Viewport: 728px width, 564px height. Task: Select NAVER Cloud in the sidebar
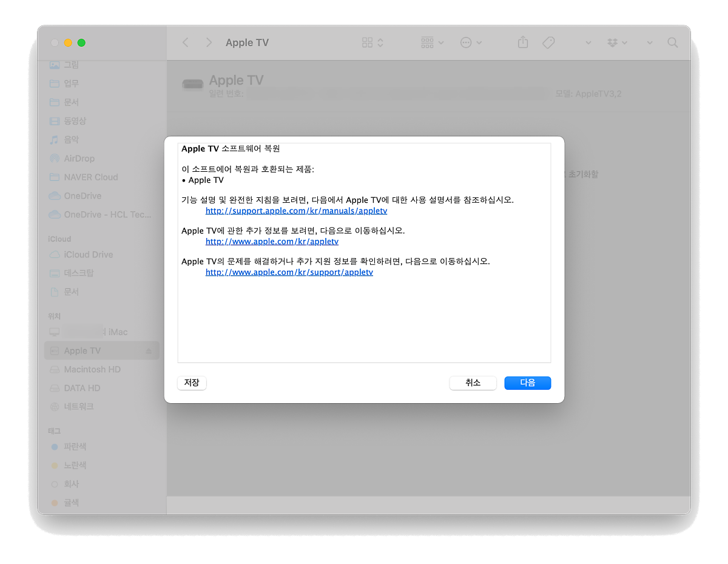coord(101,177)
